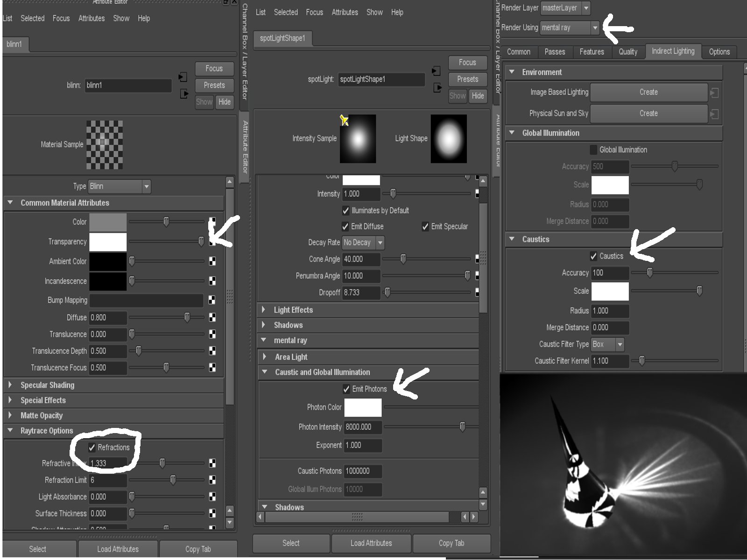Open the map icon for Bump Mapping
747x560 pixels.
click(213, 301)
